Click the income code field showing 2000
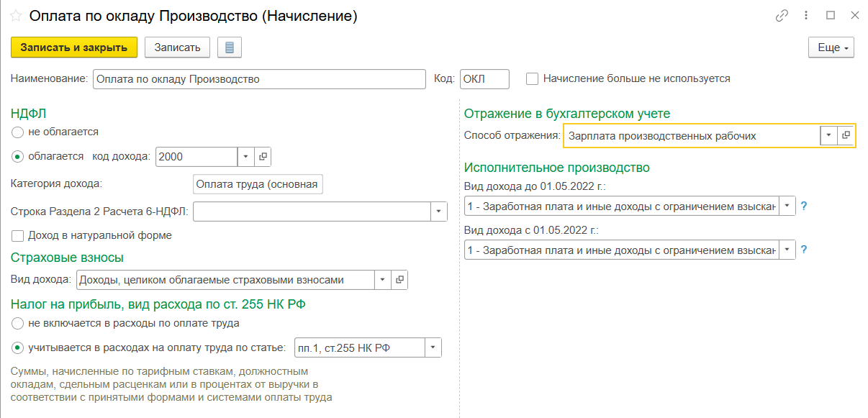Image resolution: width=868 pixels, height=418 pixels. [196, 156]
